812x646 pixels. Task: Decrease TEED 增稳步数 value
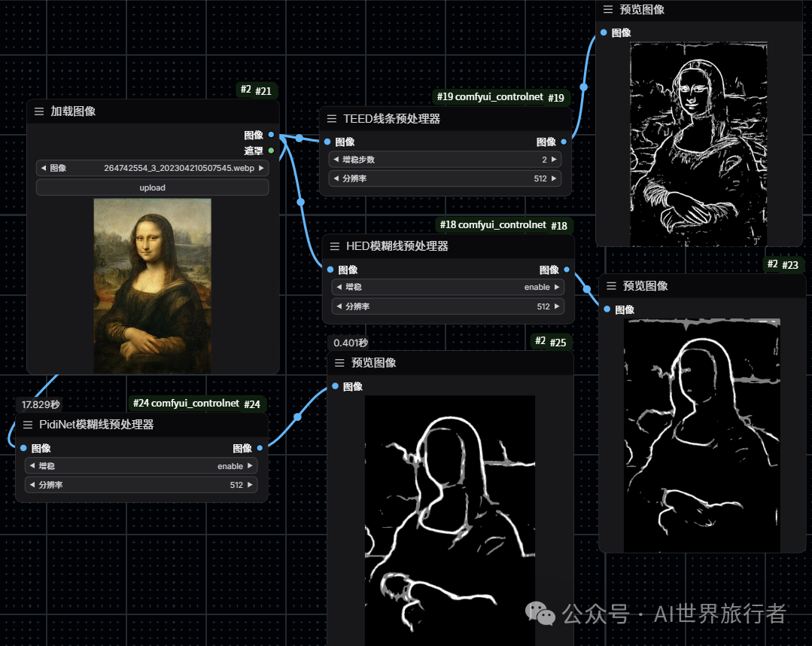pos(336,159)
